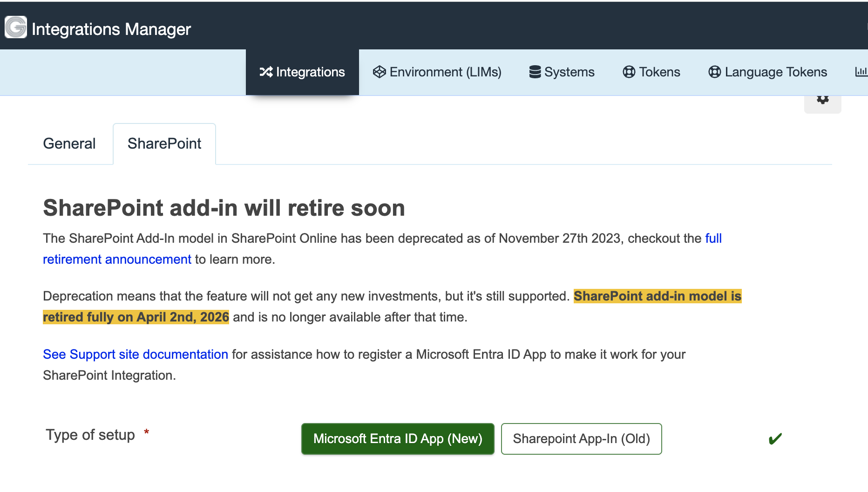Open the Integrations nav tab
This screenshot has height=492, width=868.
point(302,72)
